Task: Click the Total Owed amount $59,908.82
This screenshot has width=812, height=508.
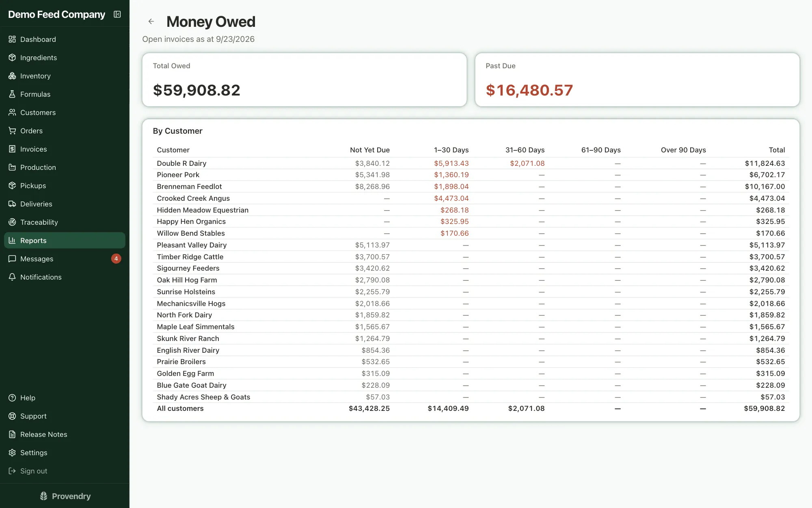Action: [x=197, y=90]
